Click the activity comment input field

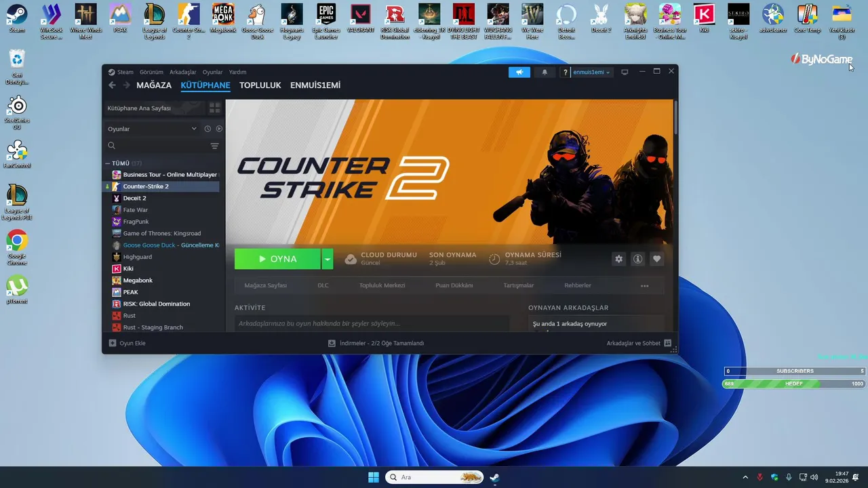[372, 324]
